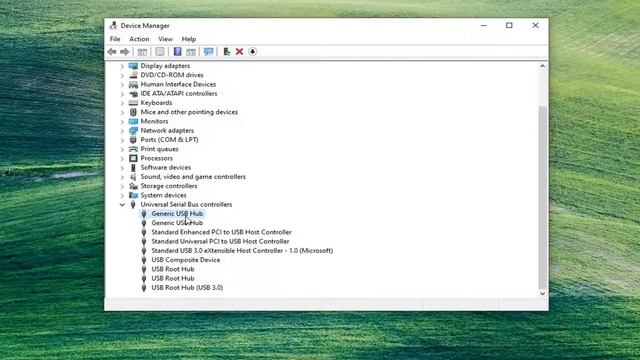The image size is (640, 360).
Task: Select the Universal Serial Bus controllers label
Action: [186, 204]
